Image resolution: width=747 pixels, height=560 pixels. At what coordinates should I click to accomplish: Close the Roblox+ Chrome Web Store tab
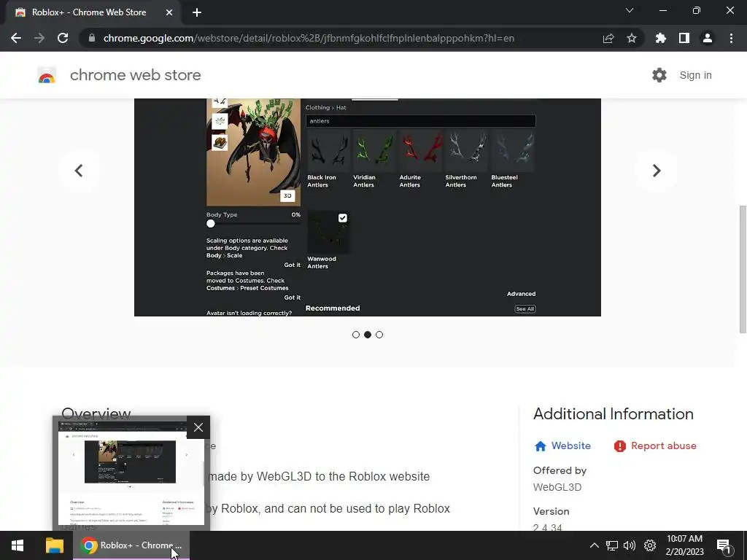point(169,12)
